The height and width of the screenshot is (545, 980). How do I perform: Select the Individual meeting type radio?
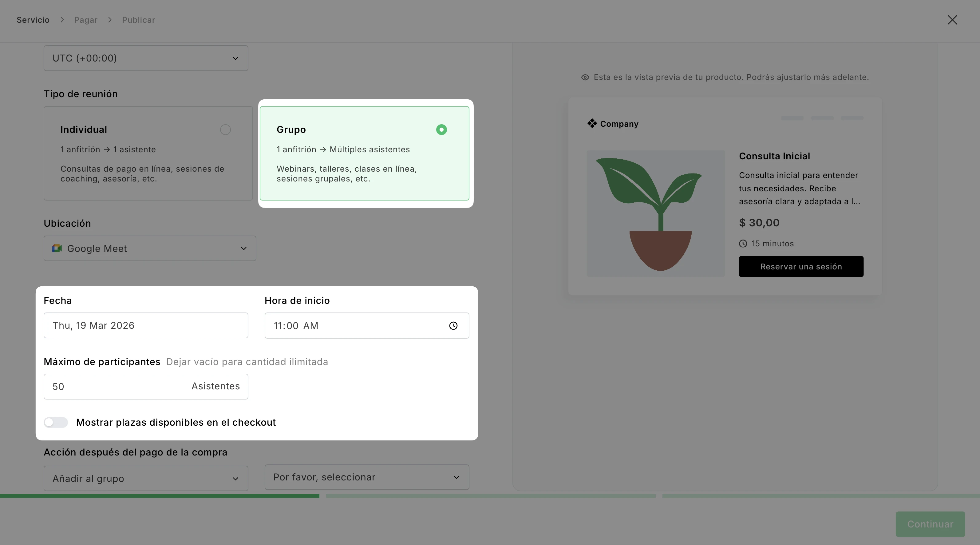pos(225,130)
